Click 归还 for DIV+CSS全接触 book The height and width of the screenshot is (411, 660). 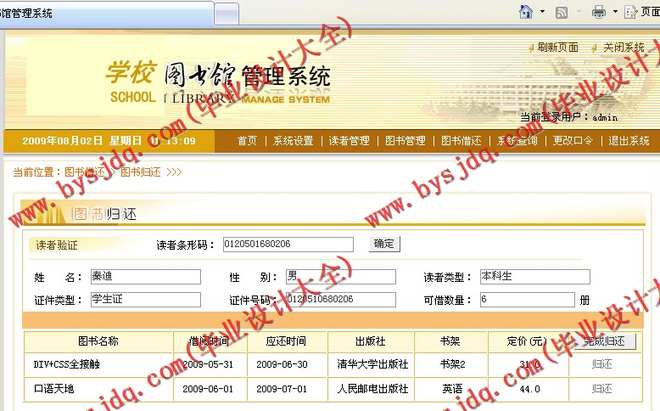pyautogui.click(x=602, y=364)
